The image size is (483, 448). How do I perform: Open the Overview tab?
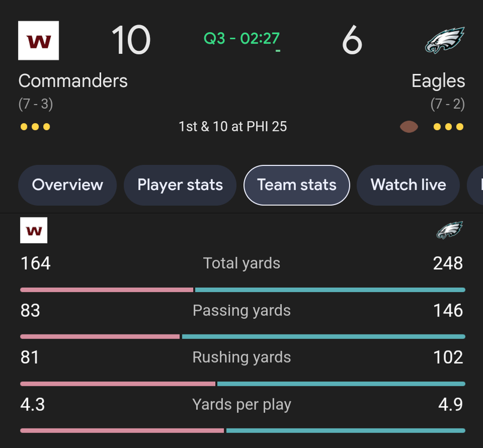click(68, 185)
